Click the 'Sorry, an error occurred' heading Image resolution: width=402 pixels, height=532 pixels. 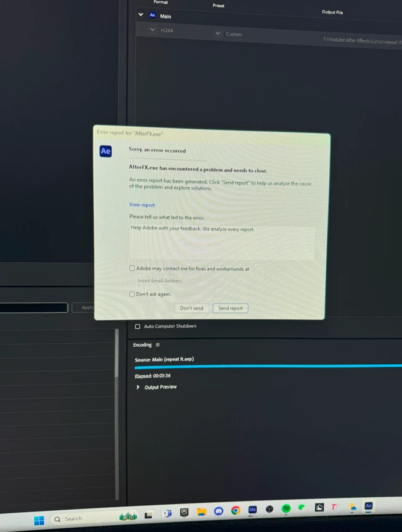157,150
